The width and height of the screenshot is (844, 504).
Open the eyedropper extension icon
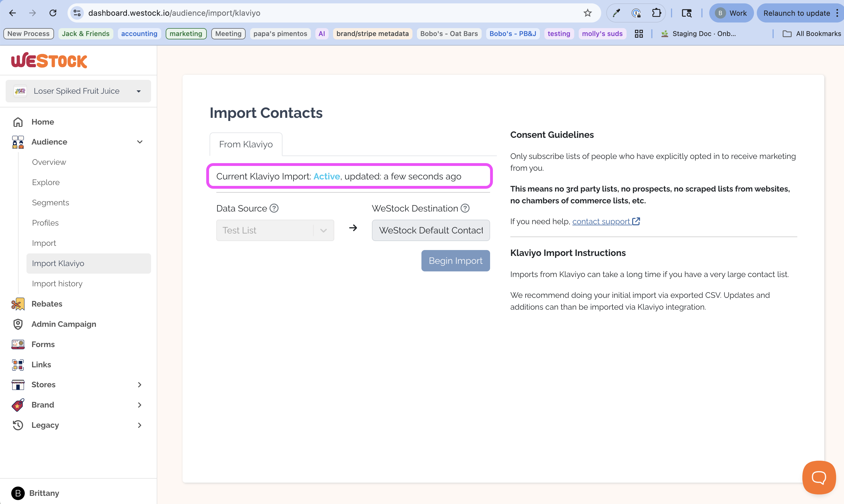pyautogui.click(x=616, y=13)
